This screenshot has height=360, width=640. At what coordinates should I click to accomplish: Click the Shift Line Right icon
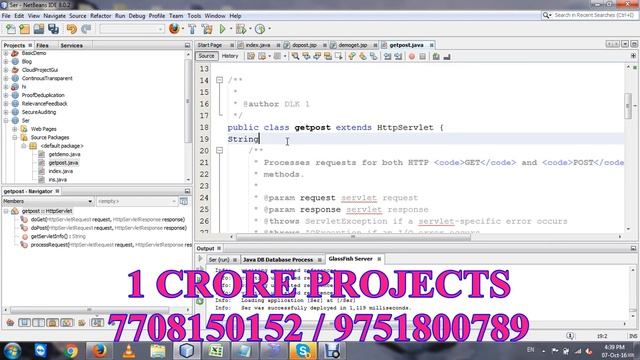[x=398, y=56]
